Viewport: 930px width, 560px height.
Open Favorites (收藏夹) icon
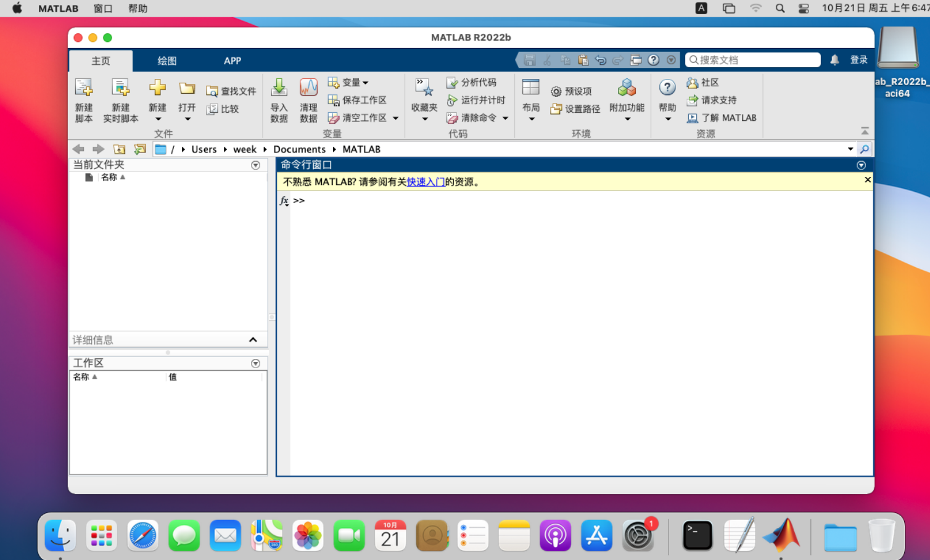point(424,88)
